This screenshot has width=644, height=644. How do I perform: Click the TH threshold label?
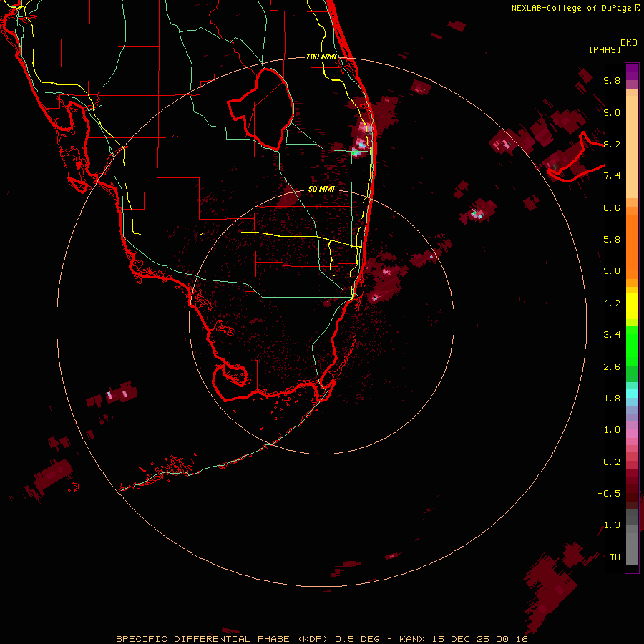615,557
